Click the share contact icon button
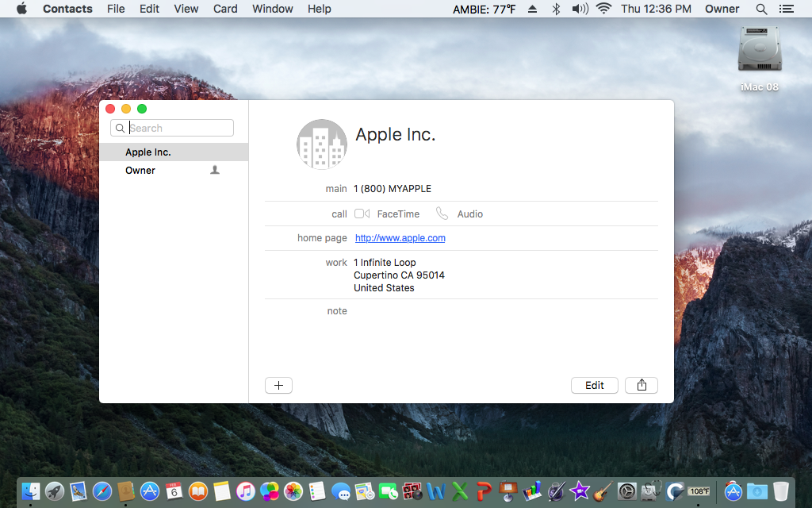Viewport: 812px width, 508px height. 641,385
